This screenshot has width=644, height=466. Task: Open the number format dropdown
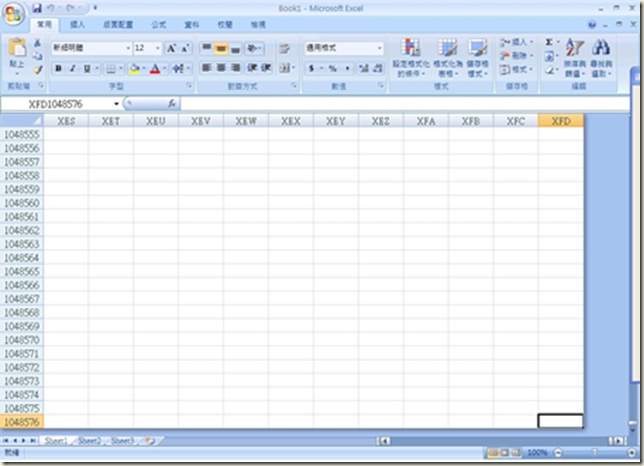point(379,48)
